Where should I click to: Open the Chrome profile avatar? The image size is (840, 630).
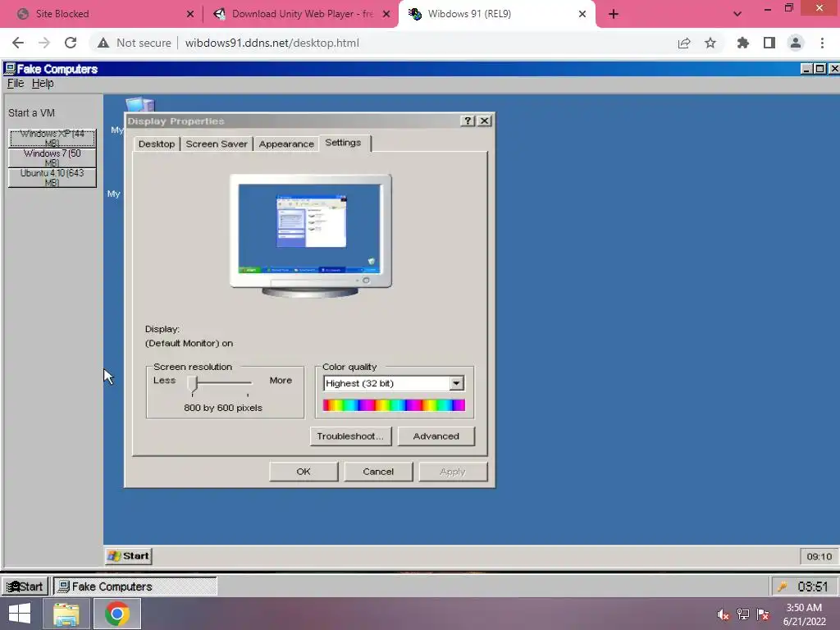click(796, 43)
